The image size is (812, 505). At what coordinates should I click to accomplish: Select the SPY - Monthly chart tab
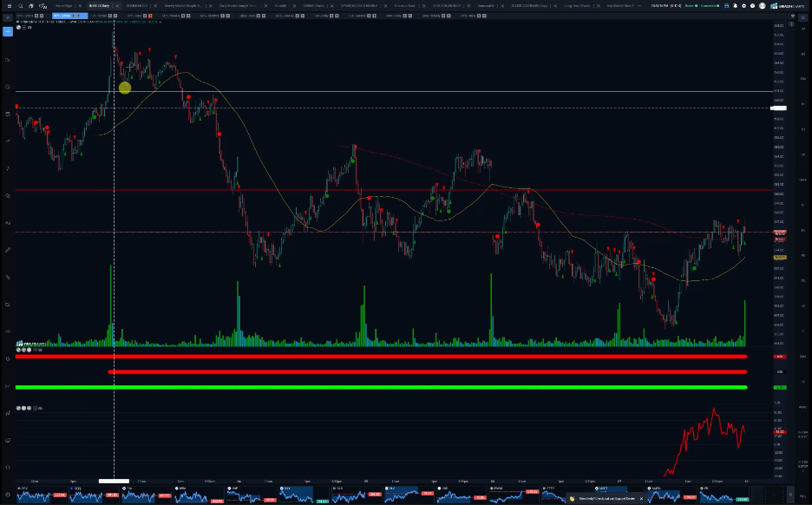(x=210, y=16)
